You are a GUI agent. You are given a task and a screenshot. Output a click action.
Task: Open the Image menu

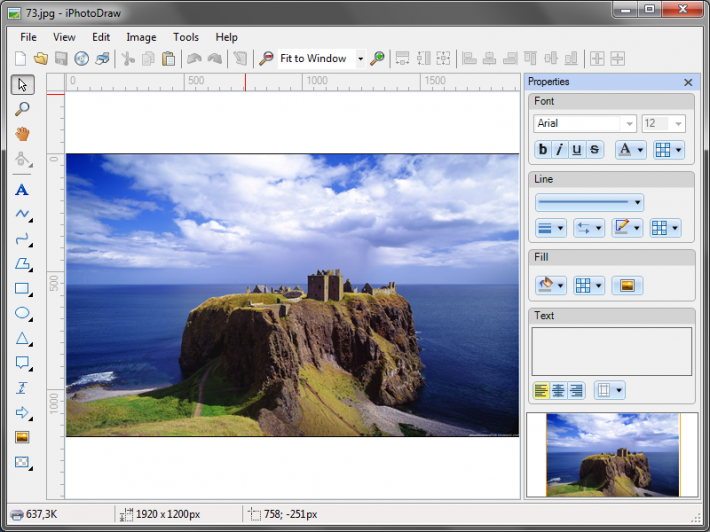tap(141, 37)
